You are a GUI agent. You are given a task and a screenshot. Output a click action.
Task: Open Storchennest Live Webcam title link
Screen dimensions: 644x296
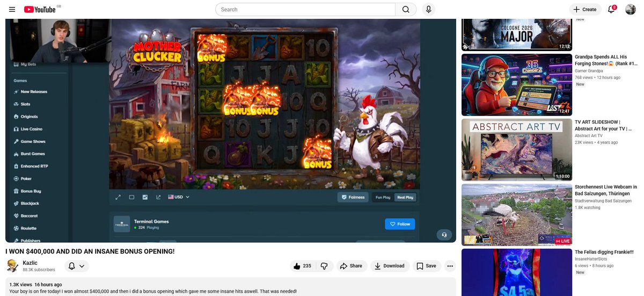[x=606, y=190]
